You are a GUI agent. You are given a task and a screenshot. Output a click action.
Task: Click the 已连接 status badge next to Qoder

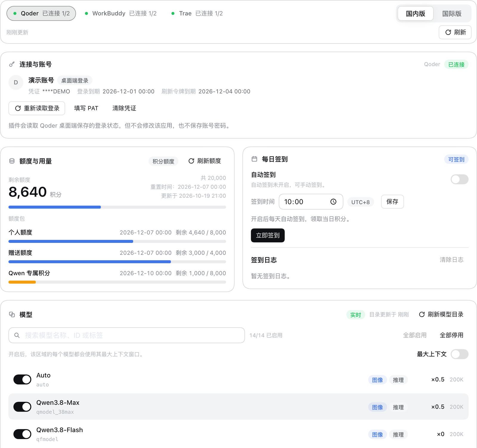pyautogui.click(x=456, y=64)
